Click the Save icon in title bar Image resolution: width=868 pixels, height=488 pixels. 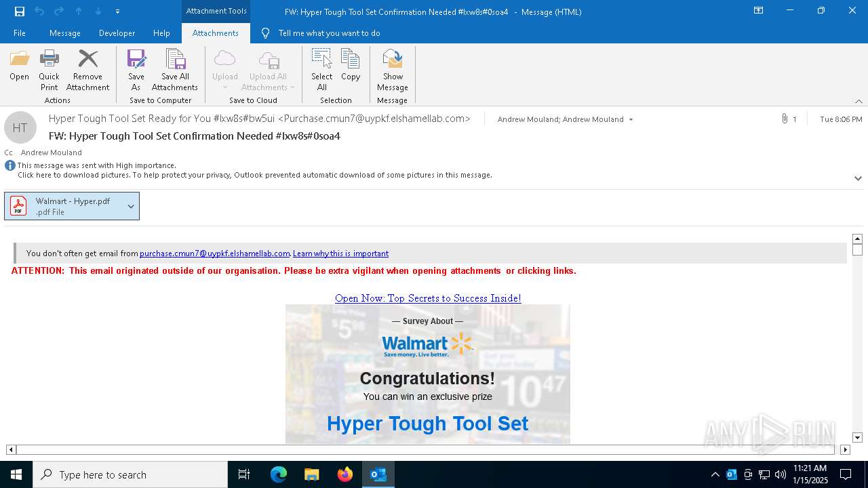(20, 11)
